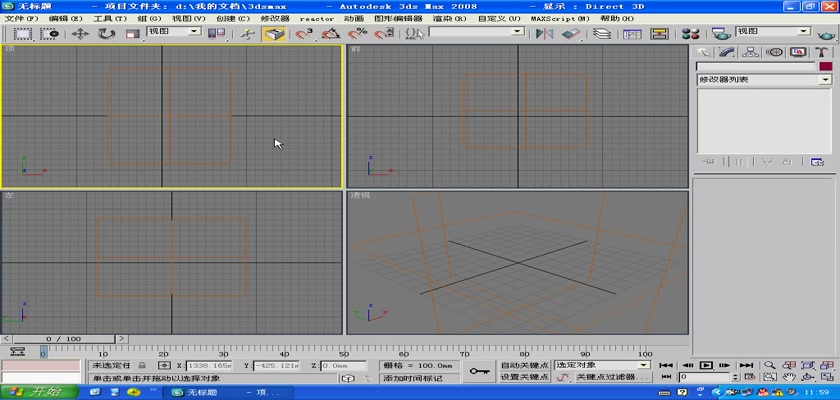Image resolution: width=840 pixels, height=400 pixels.
Task: Switch to the Modify command panel tab
Action: click(726, 52)
